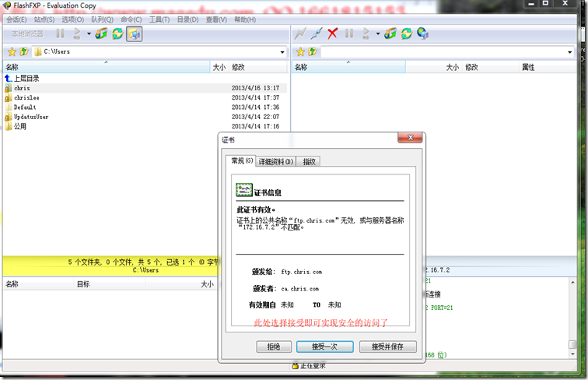
Task: Click the 本地浏览器 toolbar label
Action: pyautogui.click(x=27, y=34)
